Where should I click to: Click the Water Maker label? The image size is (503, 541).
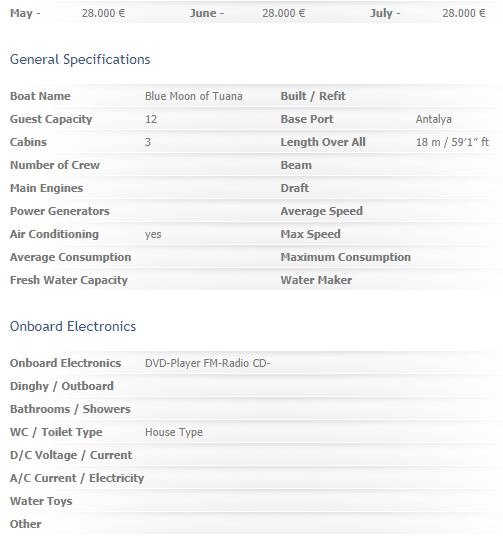pos(316,280)
